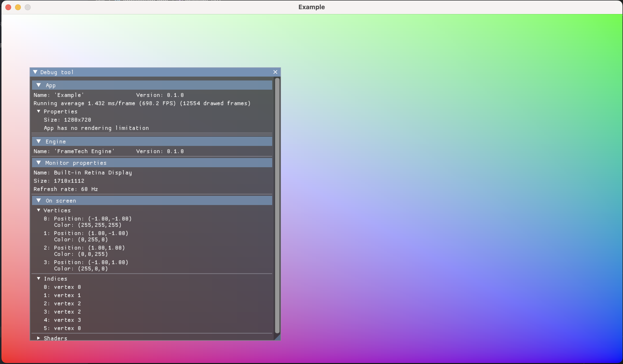Viewport: 623px width, 364px height.
Task: Collapse the Vertices tree node
Action: (39, 210)
